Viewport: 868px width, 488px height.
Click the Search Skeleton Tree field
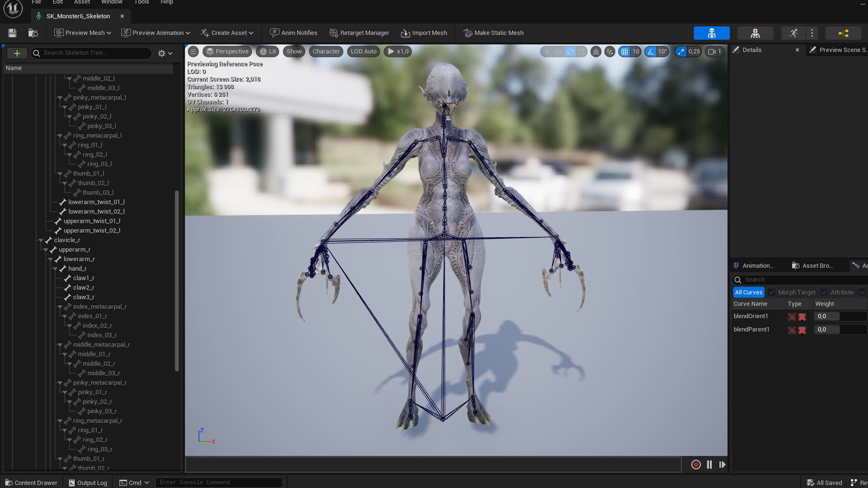pos(95,53)
